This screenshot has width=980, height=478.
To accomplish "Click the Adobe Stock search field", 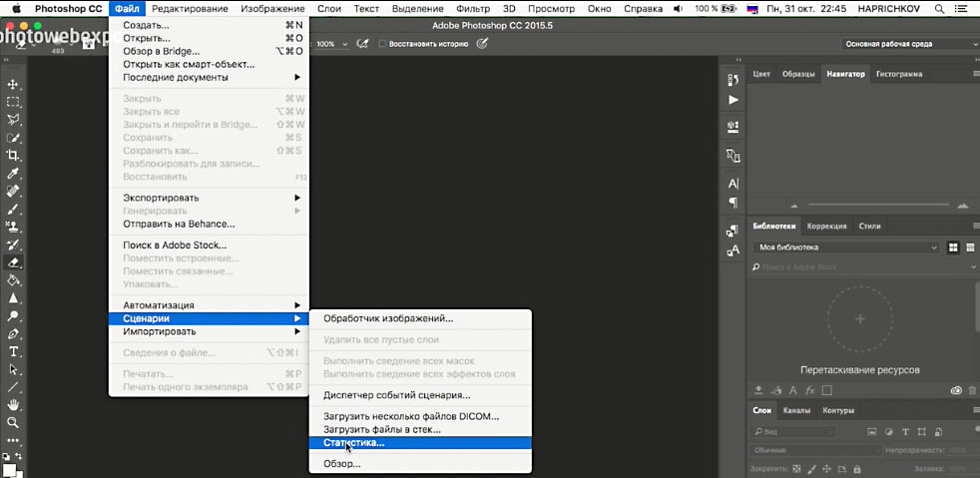I will (x=857, y=266).
